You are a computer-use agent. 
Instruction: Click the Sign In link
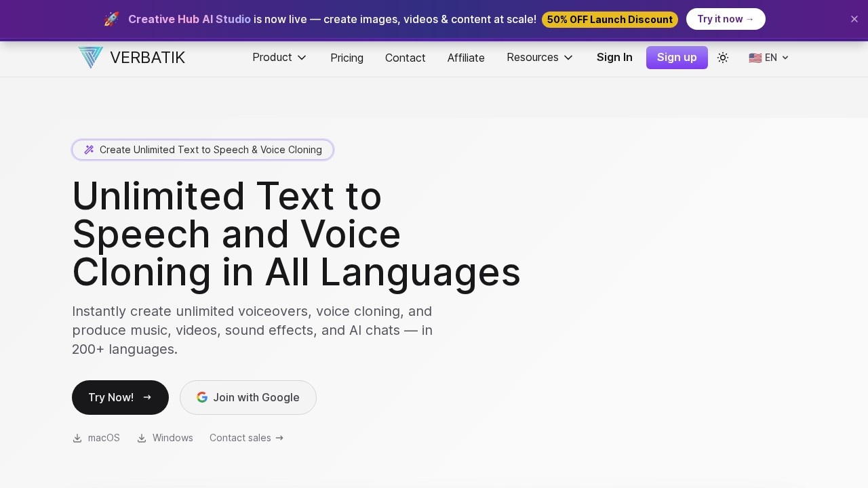[x=614, y=58]
